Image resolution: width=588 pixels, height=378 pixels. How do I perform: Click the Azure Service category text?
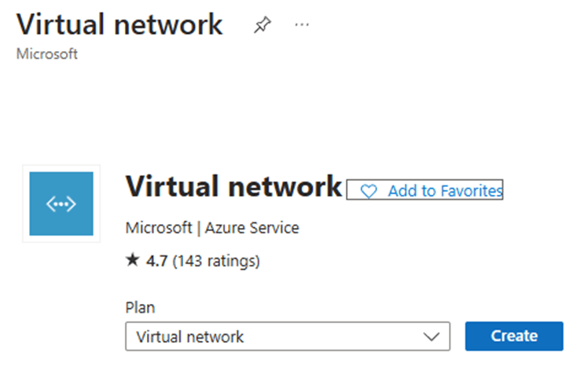[252, 228]
